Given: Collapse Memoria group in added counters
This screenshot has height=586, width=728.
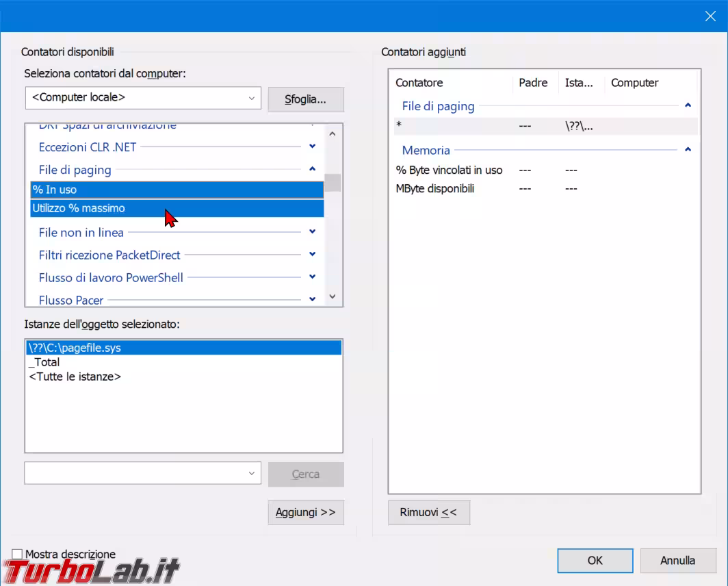Looking at the screenshot, I should [688, 150].
